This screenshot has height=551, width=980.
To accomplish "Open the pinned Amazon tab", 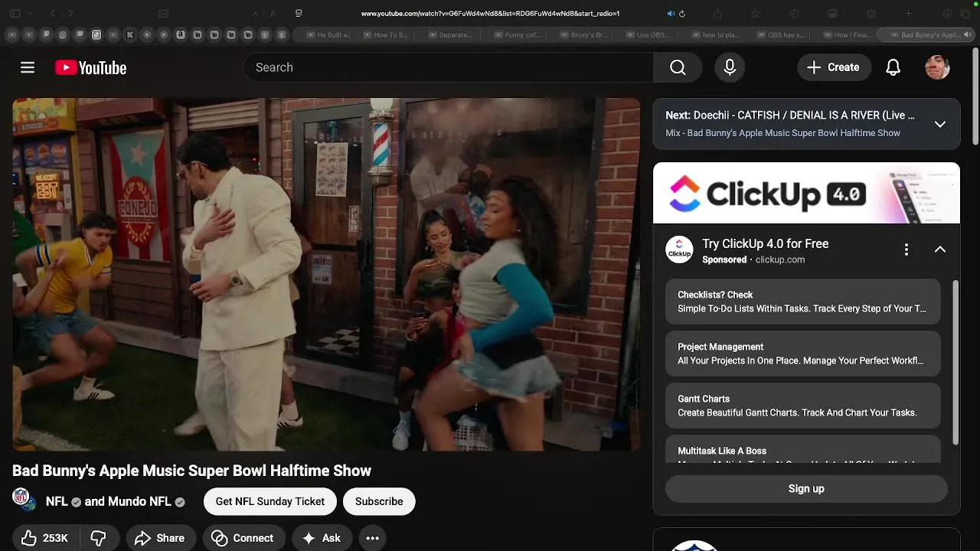I will 180,34.
